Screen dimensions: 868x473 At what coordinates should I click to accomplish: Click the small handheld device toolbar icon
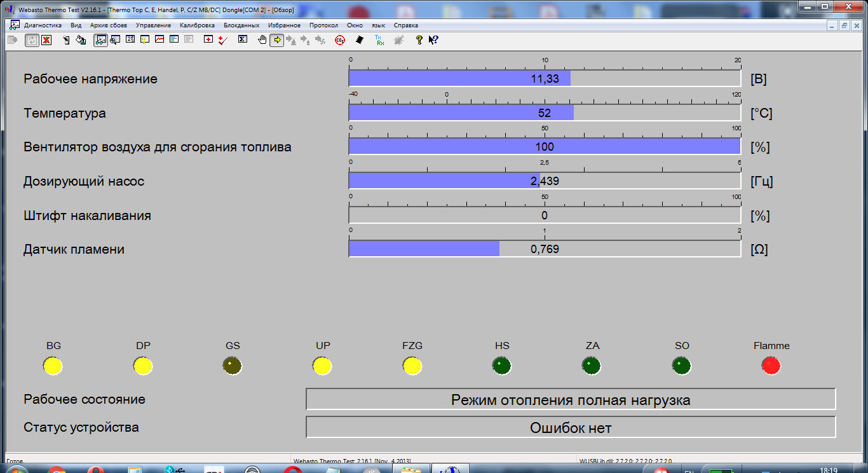[x=67, y=40]
